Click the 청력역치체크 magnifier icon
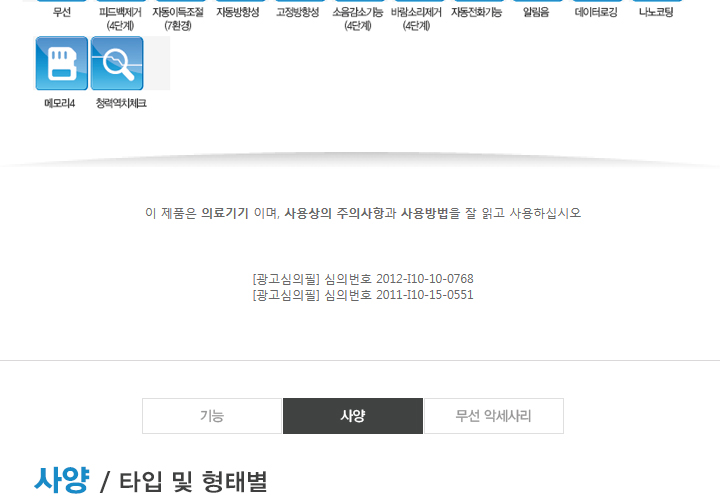This screenshot has width=720, height=500. pyautogui.click(x=117, y=63)
